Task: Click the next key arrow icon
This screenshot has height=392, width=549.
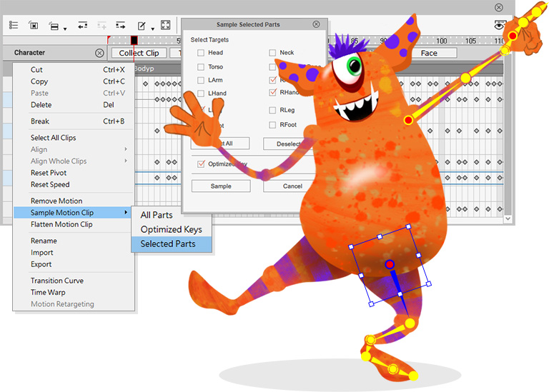Action: tap(120, 25)
